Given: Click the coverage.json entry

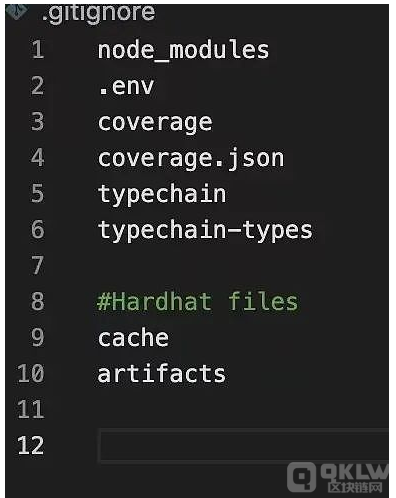Looking at the screenshot, I should [191, 159].
